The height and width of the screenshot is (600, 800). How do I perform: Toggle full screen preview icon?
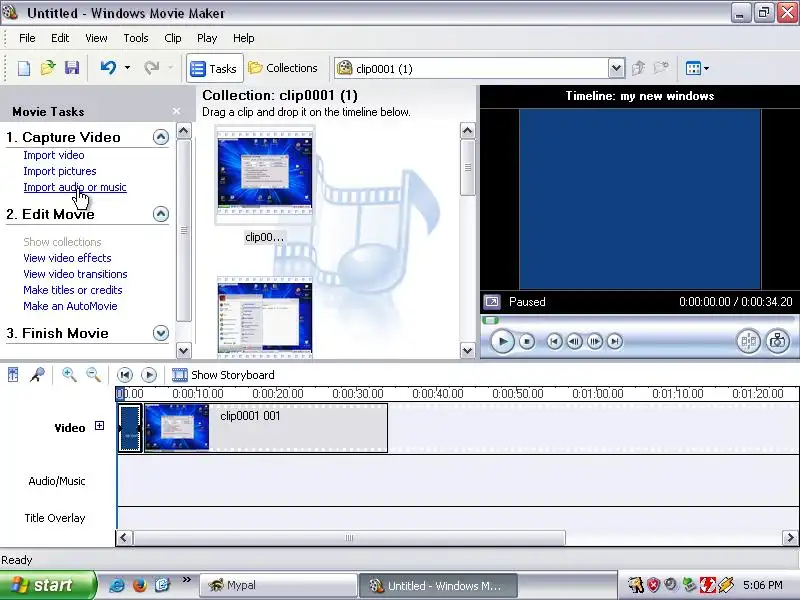tap(492, 302)
